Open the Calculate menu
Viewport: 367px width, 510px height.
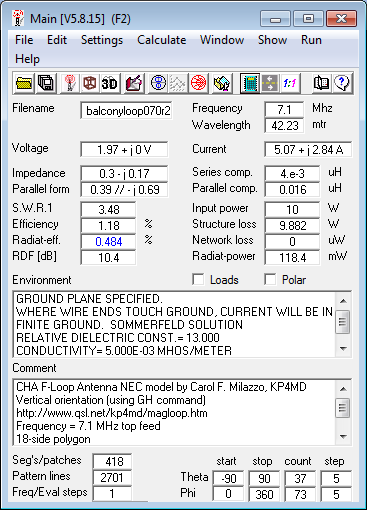(162, 40)
